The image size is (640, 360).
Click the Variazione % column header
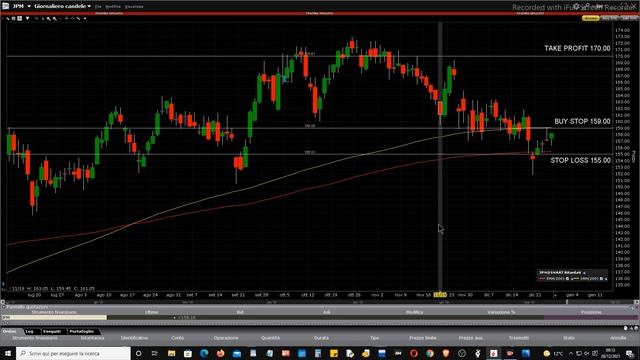(x=501, y=312)
